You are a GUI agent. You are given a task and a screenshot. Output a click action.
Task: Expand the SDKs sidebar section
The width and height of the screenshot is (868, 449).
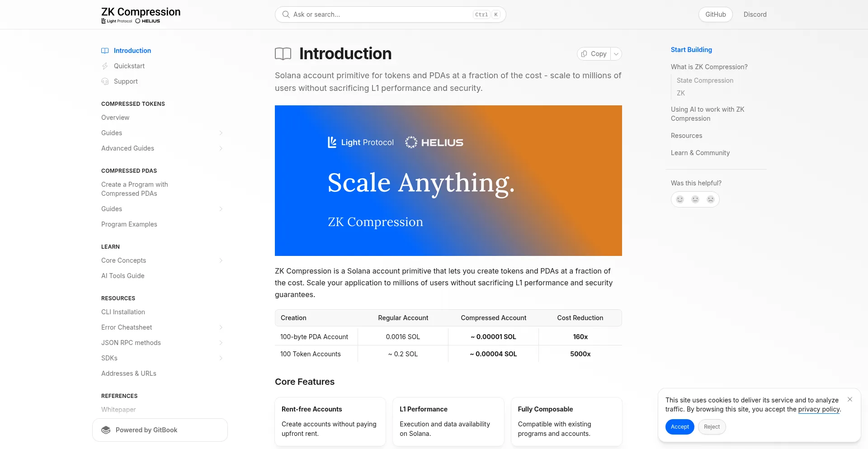221,358
